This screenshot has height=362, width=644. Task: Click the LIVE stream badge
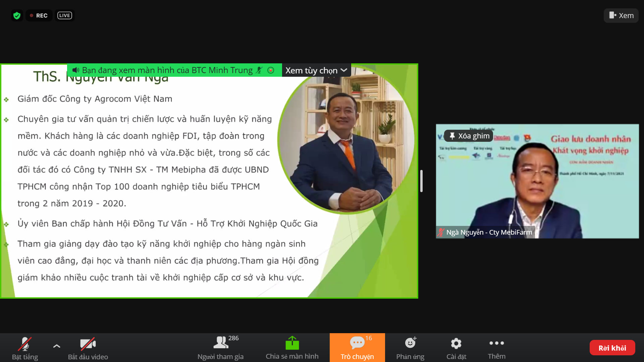64,15
